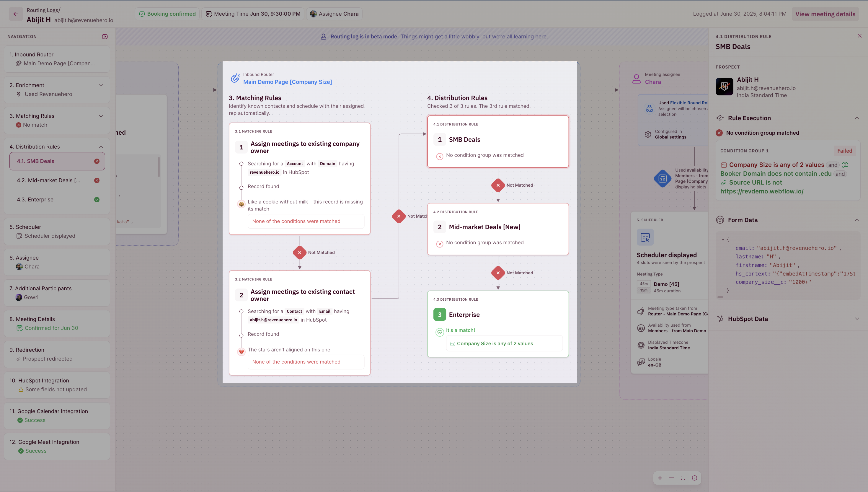The height and width of the screenshot is (492, 868).
Task: Collapse the Distribution Rules navigation section
Action: click(x=101, y=147)
